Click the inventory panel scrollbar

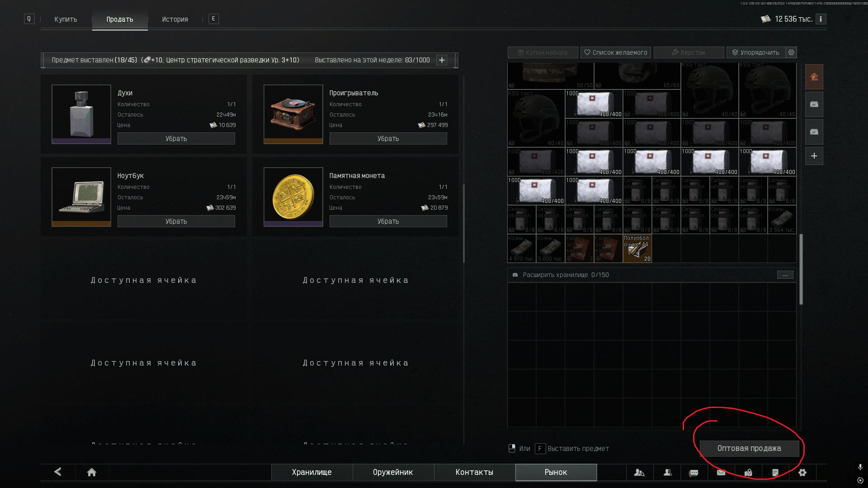tap(801, 269)
